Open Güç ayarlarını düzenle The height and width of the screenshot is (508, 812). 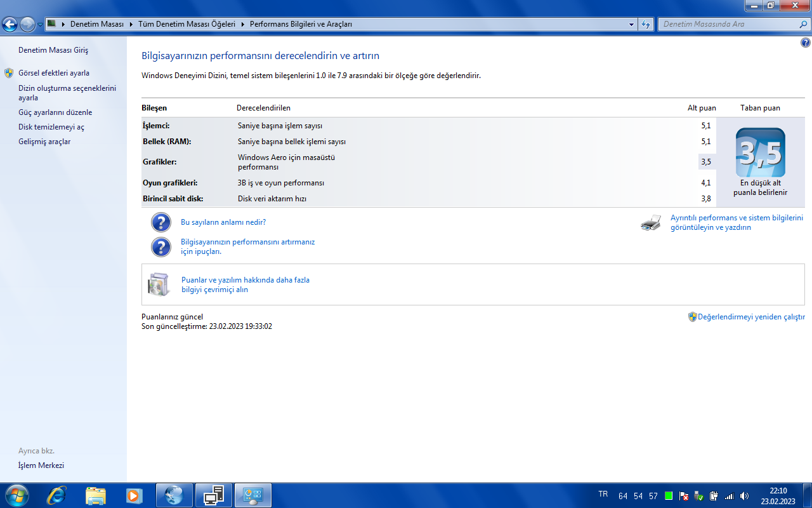coord(55,112)
